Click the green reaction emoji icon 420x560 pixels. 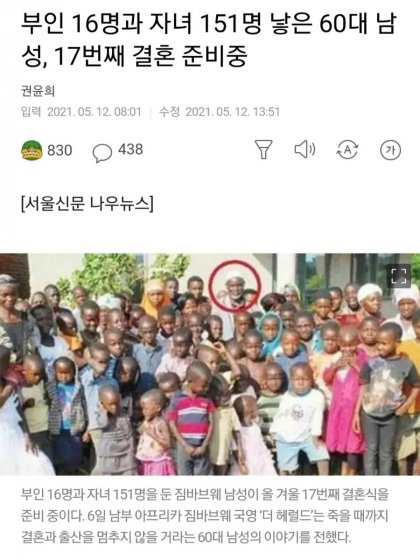pyautogui.click(x=32, y=150)
